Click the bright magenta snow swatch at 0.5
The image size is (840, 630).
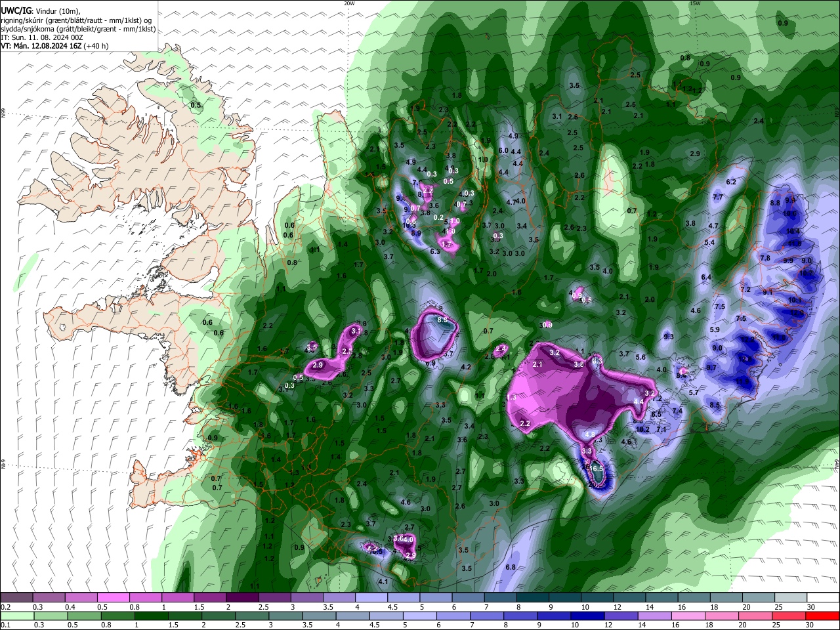(113, 597)
